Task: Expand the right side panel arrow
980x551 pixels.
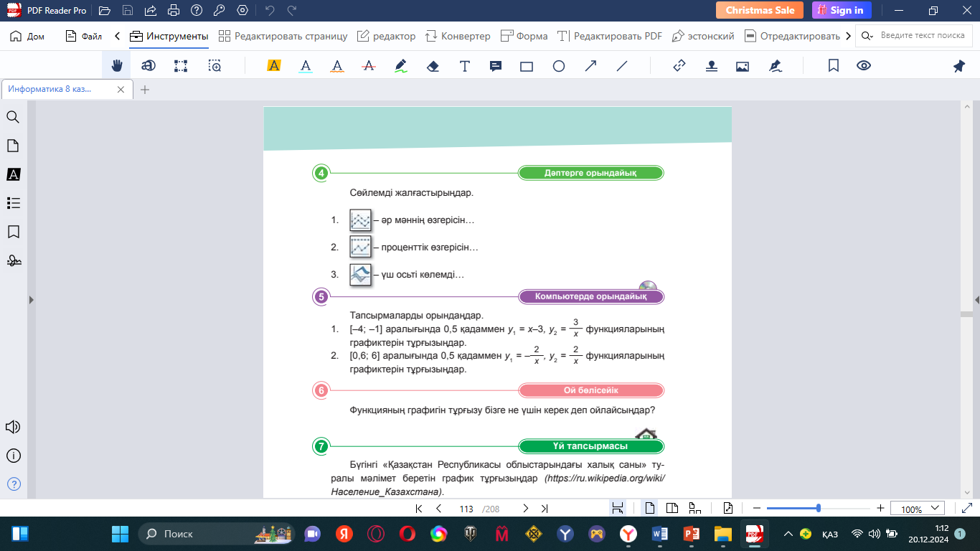Action: tap(976, 299)
